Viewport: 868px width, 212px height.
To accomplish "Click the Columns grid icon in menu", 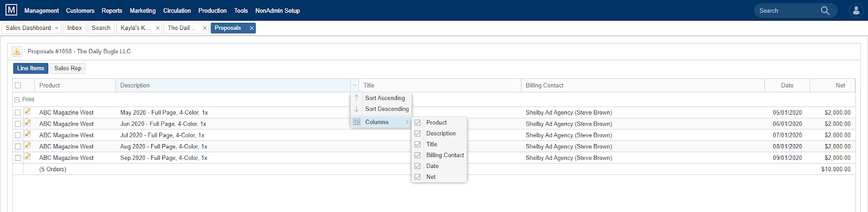I will [356, 122].
